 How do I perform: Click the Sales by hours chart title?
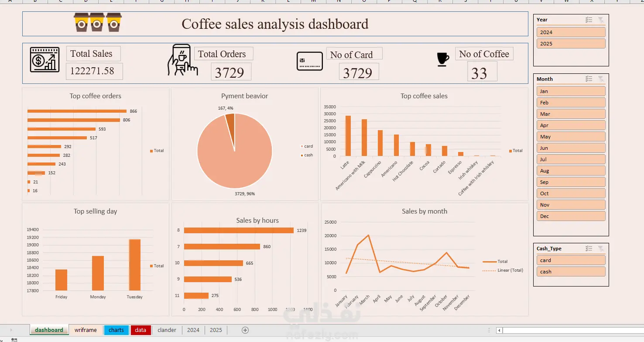click(x=257, y=221)
